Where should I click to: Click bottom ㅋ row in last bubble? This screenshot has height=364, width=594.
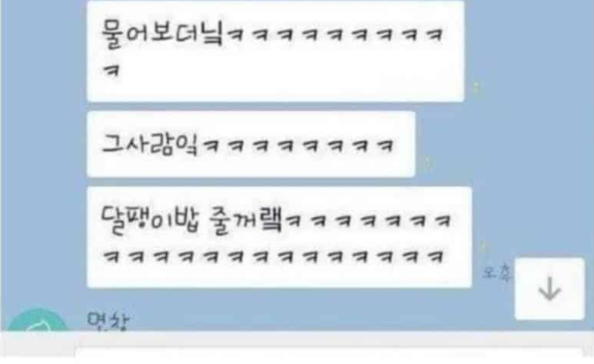[x=273, y=256]
